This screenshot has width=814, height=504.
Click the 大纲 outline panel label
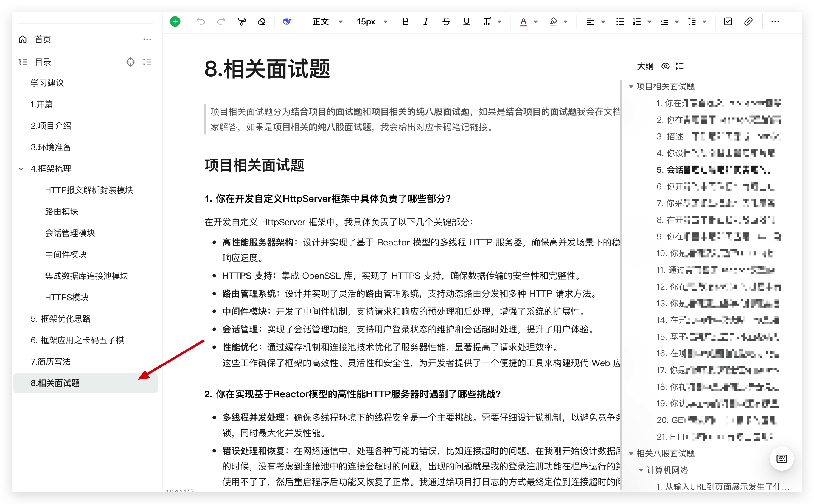[645, 66]
